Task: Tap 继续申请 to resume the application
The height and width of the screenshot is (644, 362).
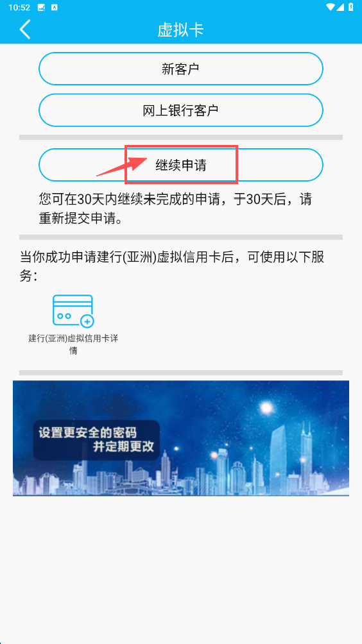Action: (181, 165)
